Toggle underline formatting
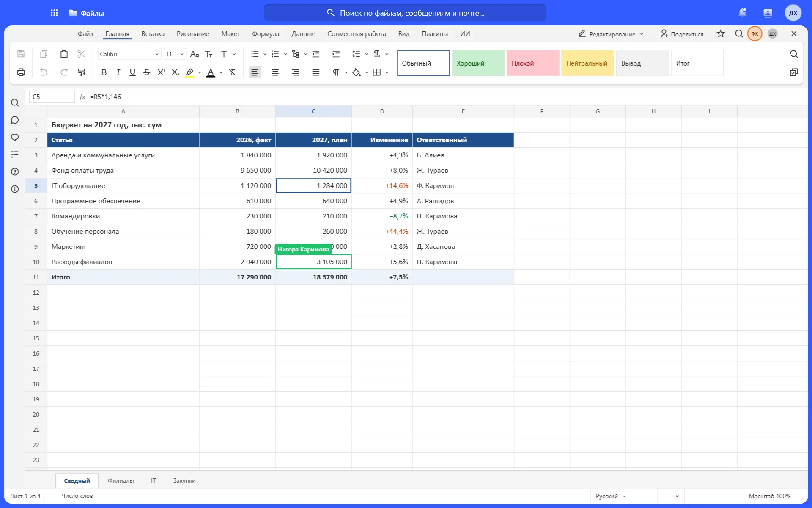 132,72
